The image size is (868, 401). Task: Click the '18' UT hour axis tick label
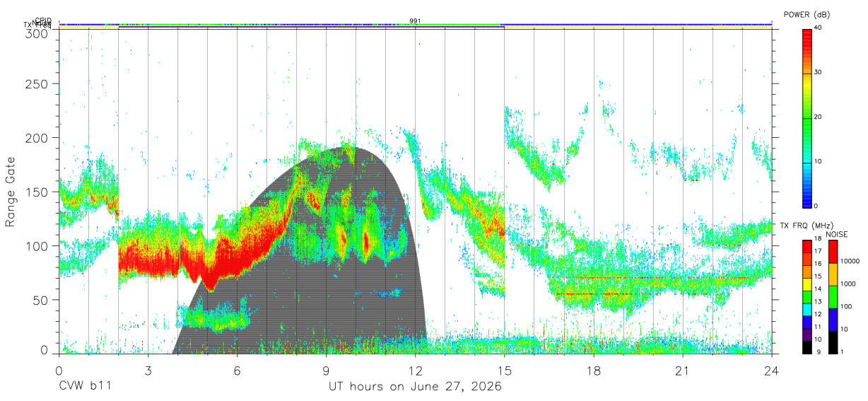pos(594,371)
